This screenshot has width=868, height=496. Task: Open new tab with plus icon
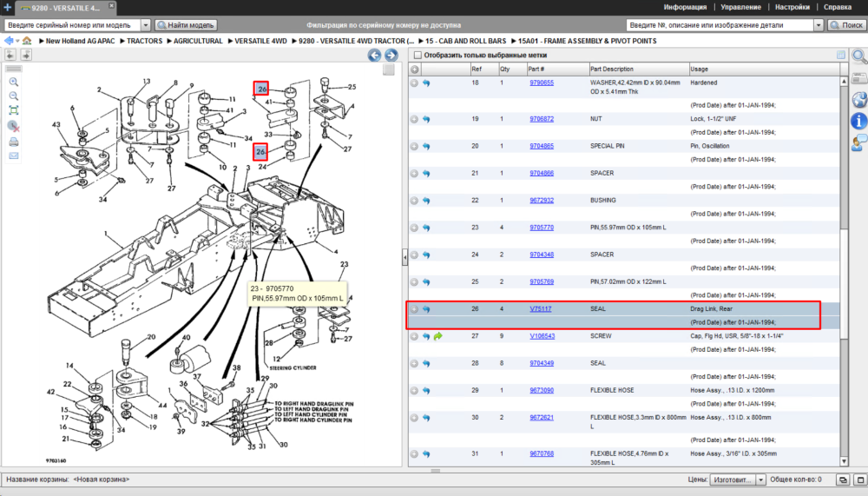[x=7, y=7]
